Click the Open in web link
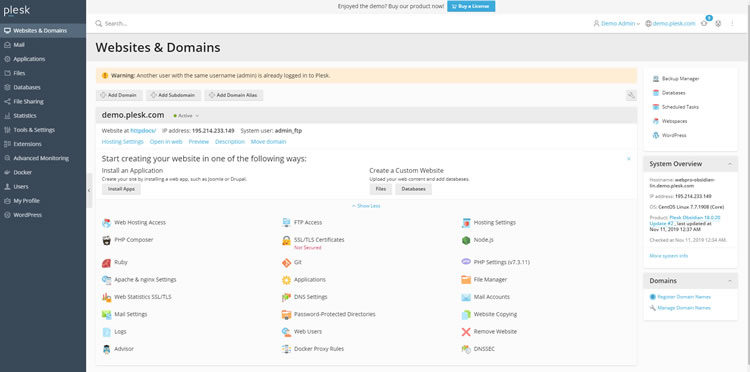 click(166, 142)
